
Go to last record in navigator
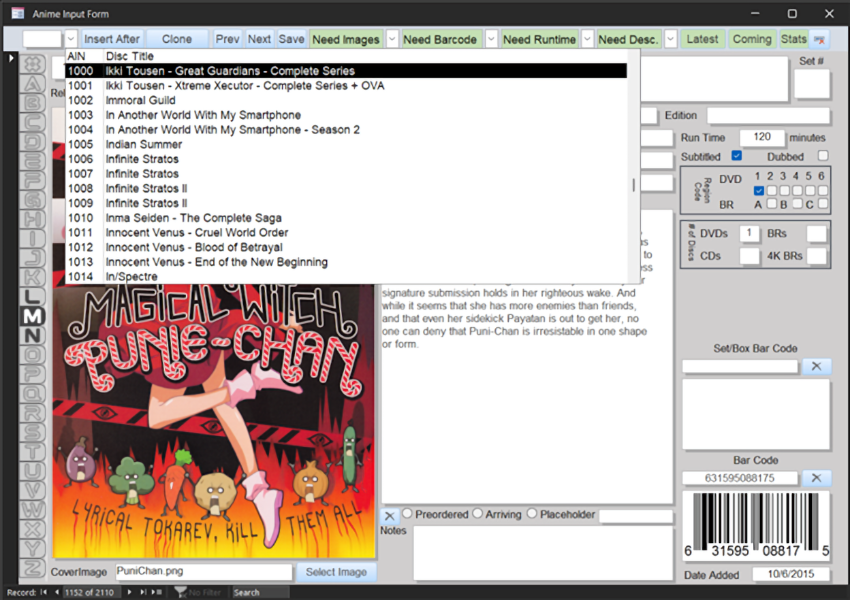(x=143, y=592)
